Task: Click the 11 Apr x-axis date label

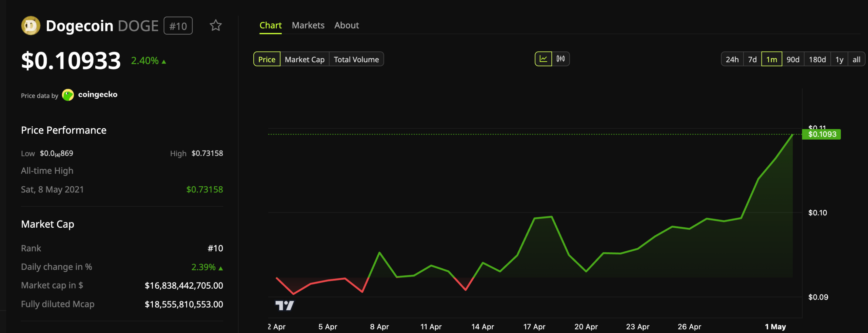Action: point(431,327)
